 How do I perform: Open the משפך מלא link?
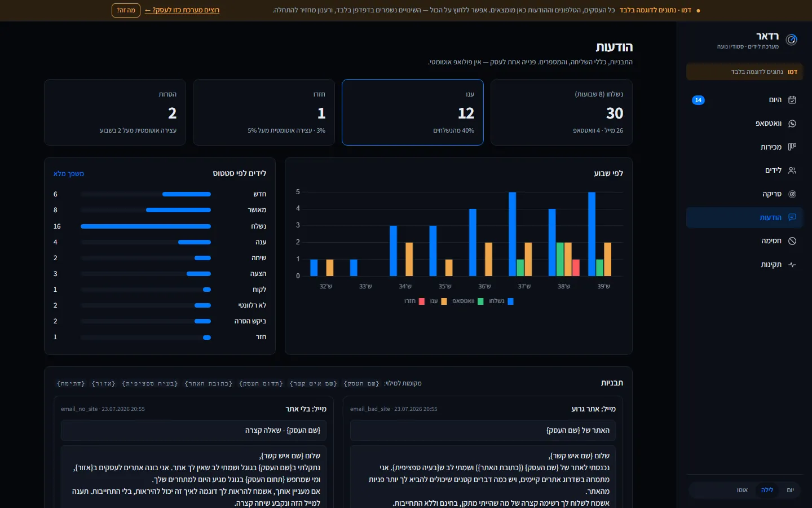click(x=69, y=174)
